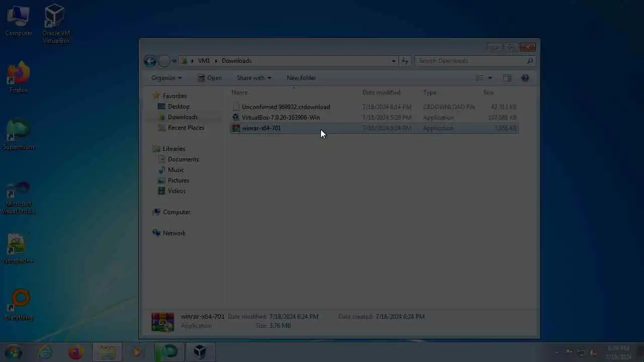This screenshot has width=644, height=362.
Task: Open the Videos library
Action: [x=177, y=191]
